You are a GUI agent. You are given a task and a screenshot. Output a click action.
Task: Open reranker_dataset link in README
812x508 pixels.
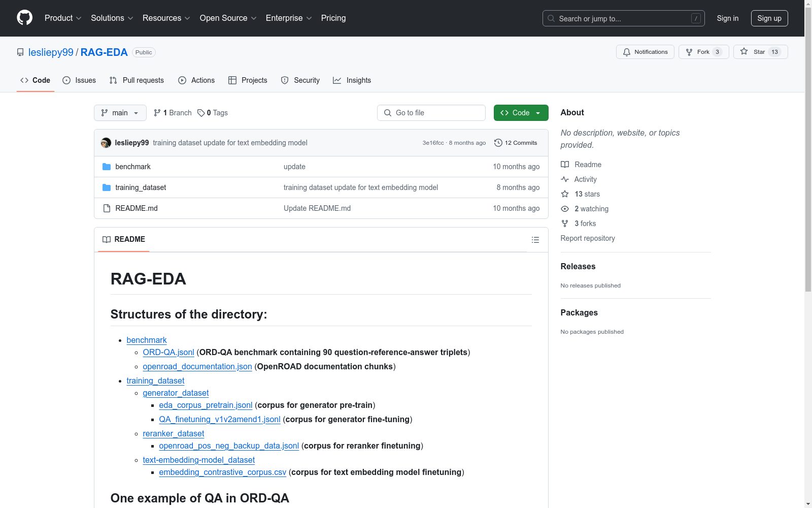[x=174, y=433]
